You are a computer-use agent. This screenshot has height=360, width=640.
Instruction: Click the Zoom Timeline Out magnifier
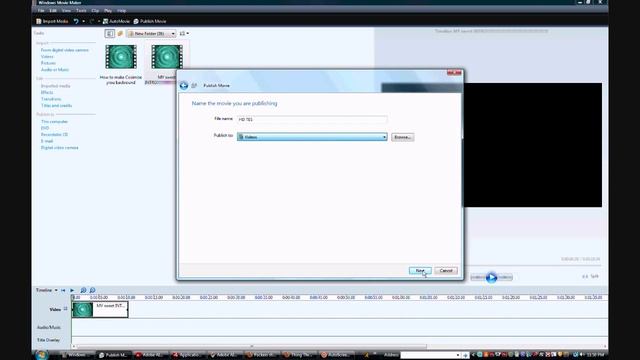(x=93, y=290)
